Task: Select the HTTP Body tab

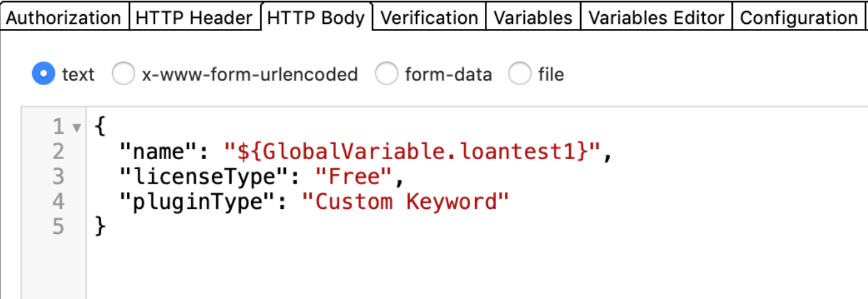Action: (x=316, y=17)
